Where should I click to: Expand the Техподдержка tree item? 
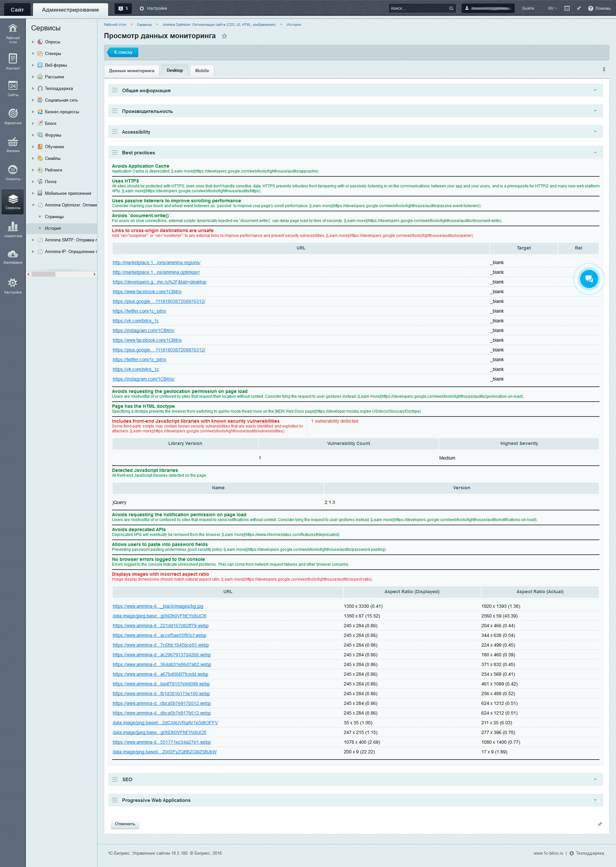(x=33, y=88)
